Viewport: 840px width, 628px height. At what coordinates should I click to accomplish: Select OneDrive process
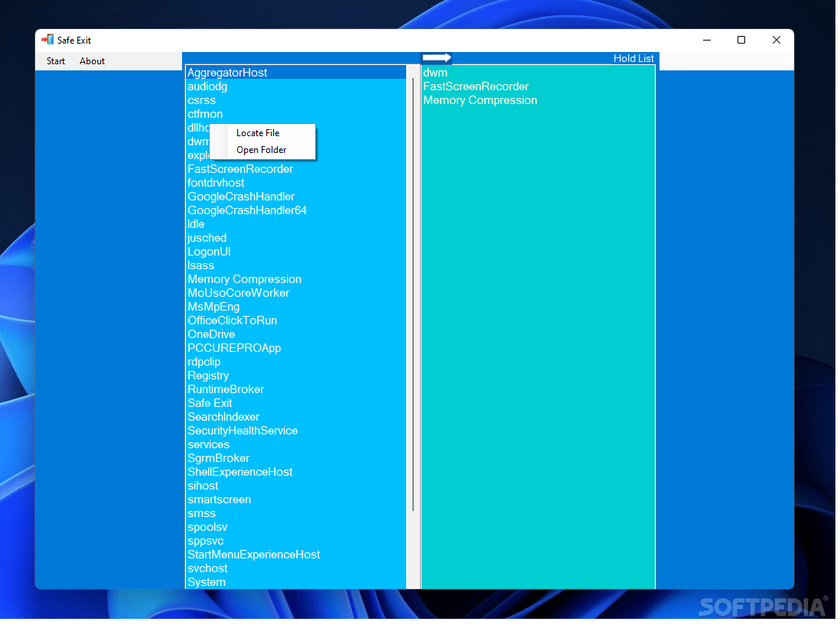(297, 335)
